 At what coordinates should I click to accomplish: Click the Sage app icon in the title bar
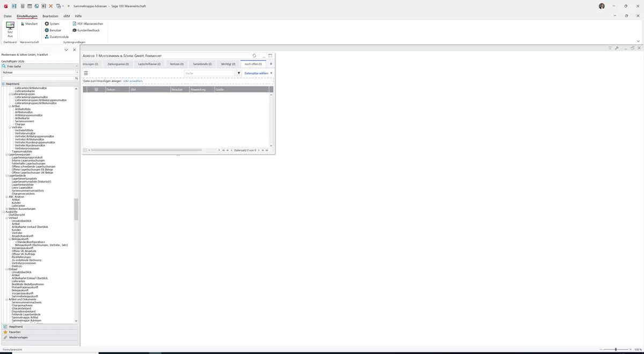[6, 6]
